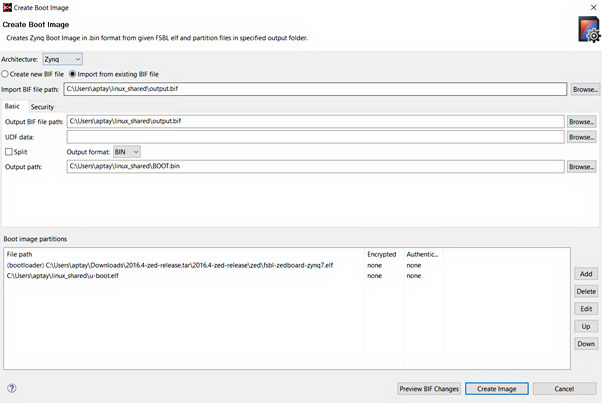
Task: Delete the selected partition
Action: [586, 291]
